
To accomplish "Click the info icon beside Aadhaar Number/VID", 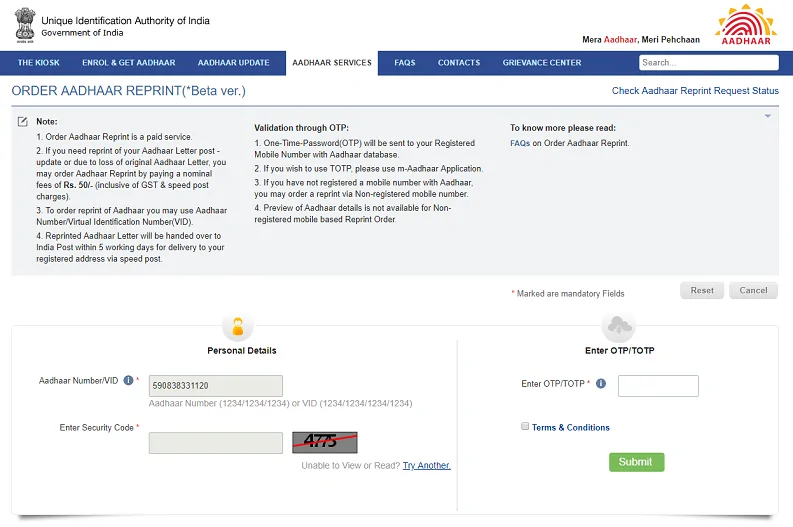I will [128, 380].
